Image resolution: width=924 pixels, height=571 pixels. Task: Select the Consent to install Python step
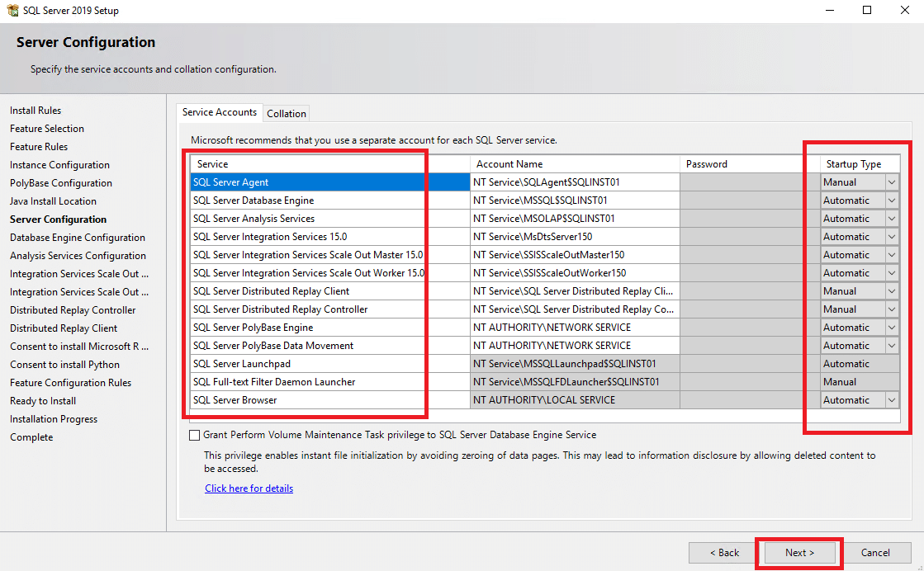65,365
